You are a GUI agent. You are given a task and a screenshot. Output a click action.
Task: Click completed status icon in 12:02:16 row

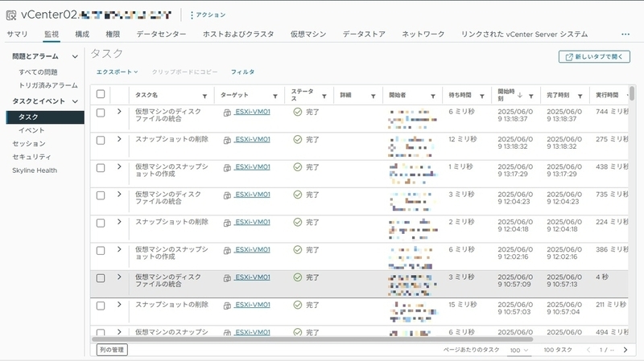tap(297, 250)
